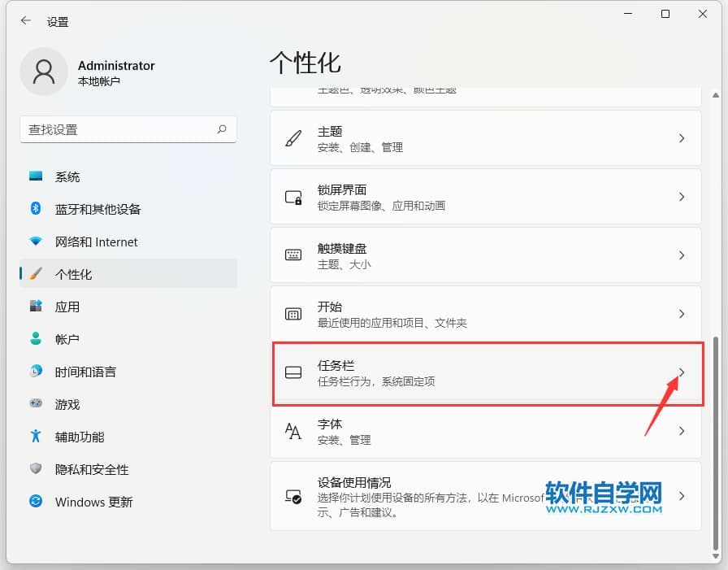This screenshot has width=728, height=570.
Task: Select 应用 in the sidebar menu
Action: coord(67,307)
